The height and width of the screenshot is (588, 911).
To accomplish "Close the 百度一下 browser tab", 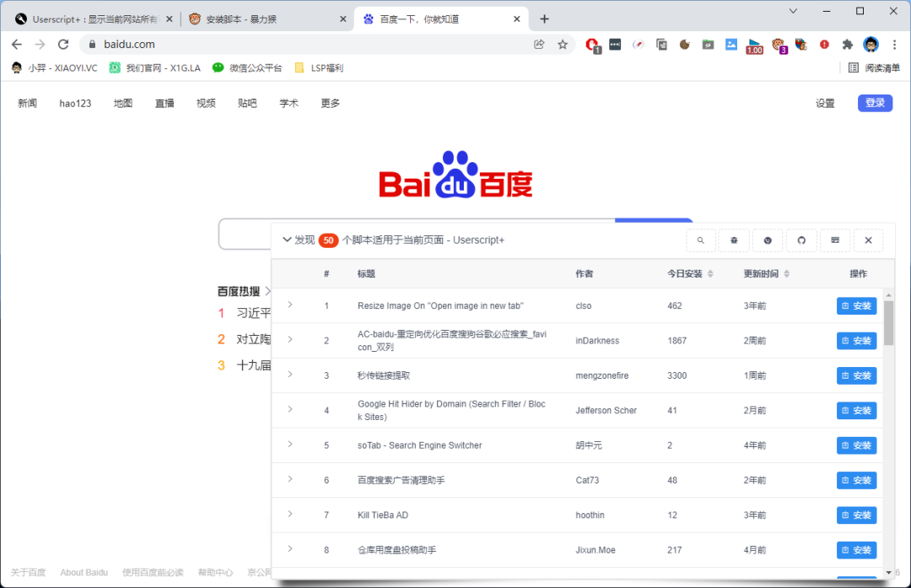I will coord(516,19).
